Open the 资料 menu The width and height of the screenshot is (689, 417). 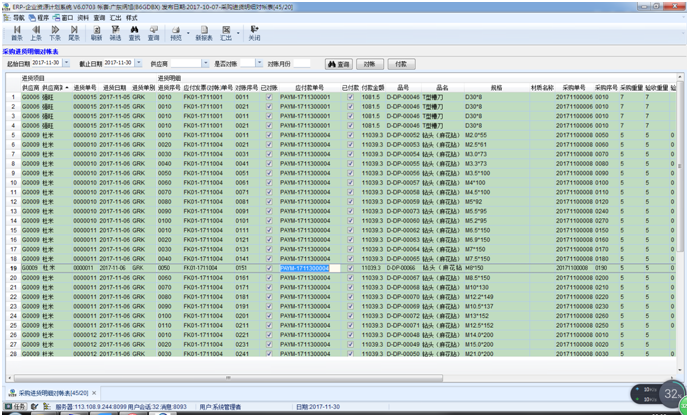click(x=81, y=18)
